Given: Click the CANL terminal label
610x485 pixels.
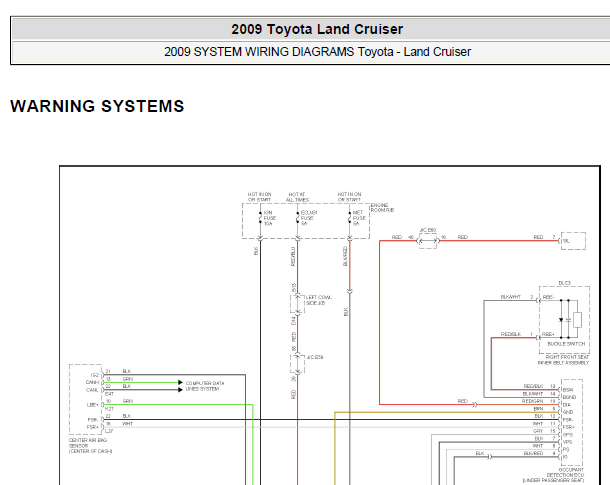Looking at the screenshot, I should (92, 390).
